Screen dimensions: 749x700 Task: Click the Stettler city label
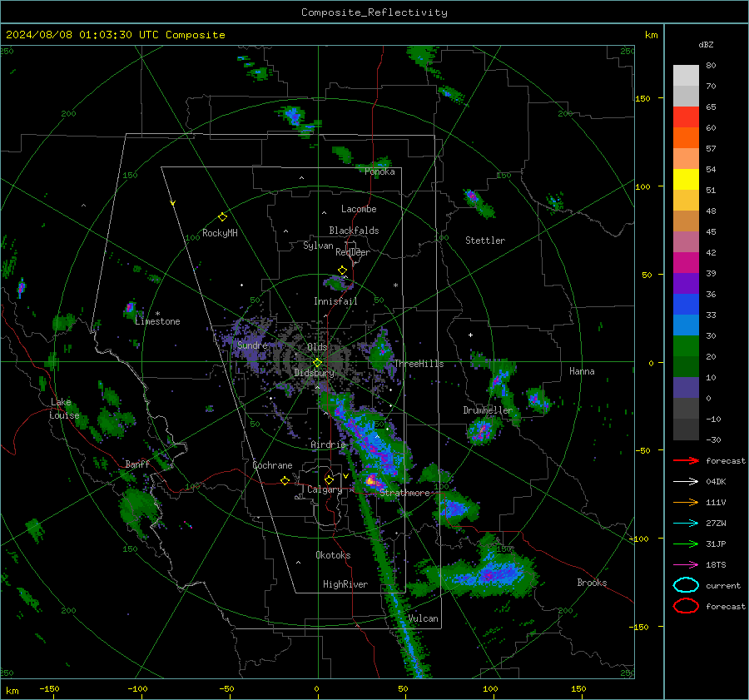[x=485, y=241]
